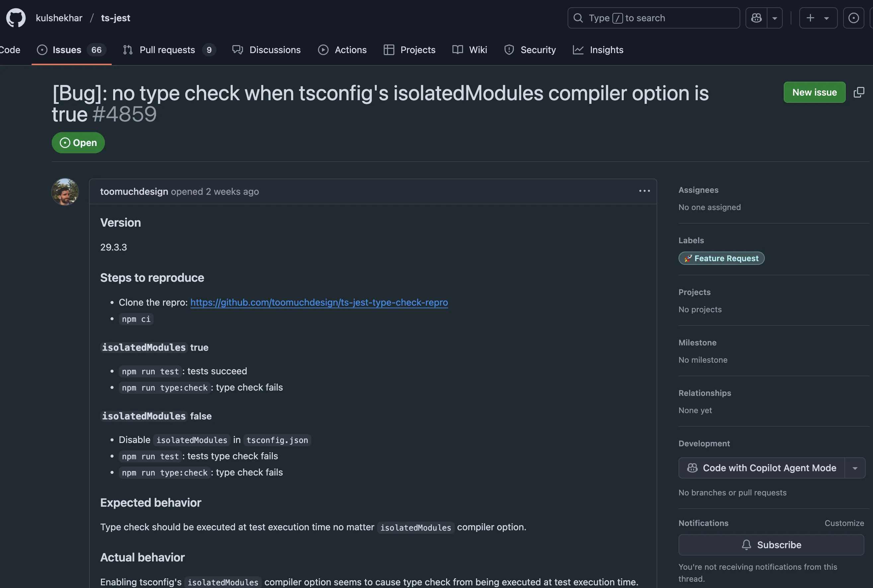Open the issues inbox icon in the header

[853, 18]
